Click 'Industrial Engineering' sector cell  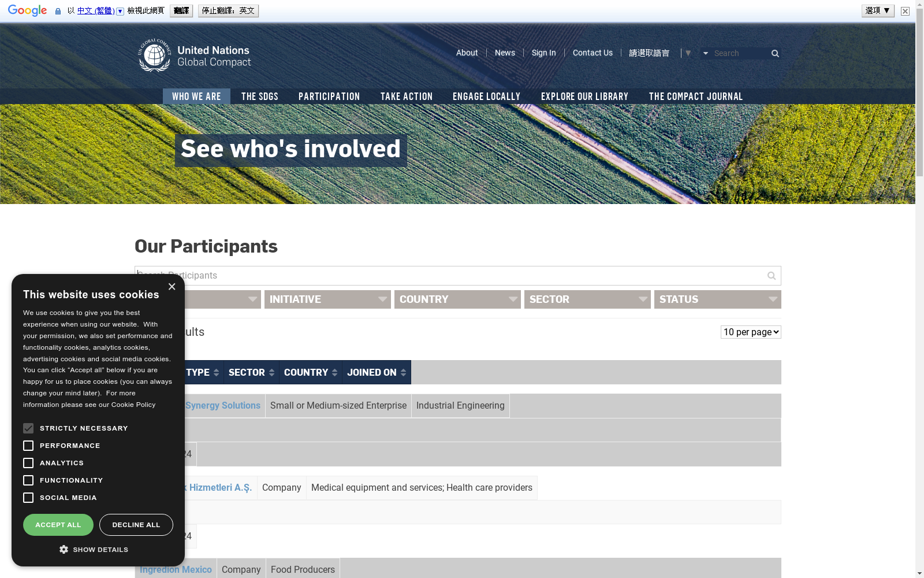click(x=460, y=406)
